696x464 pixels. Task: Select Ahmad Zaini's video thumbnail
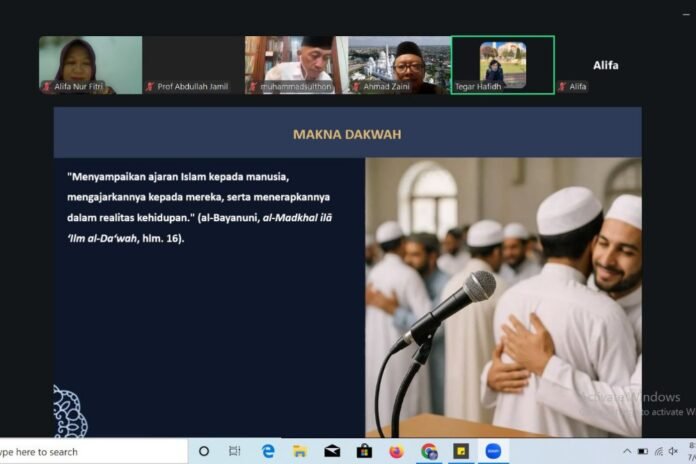point(399,65)
